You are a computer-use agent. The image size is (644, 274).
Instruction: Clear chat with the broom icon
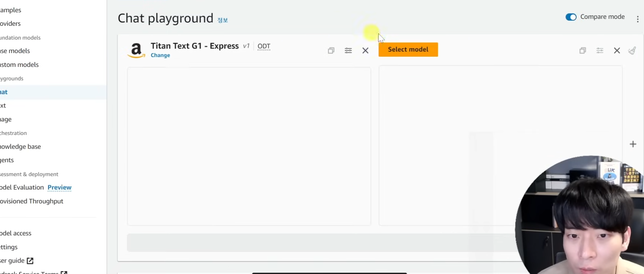(x=632, y=50)
